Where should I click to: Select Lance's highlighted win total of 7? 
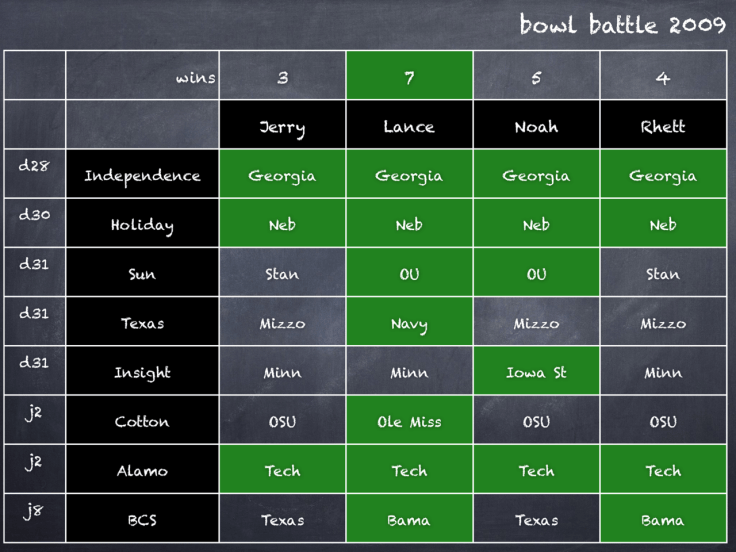(409, 77)
